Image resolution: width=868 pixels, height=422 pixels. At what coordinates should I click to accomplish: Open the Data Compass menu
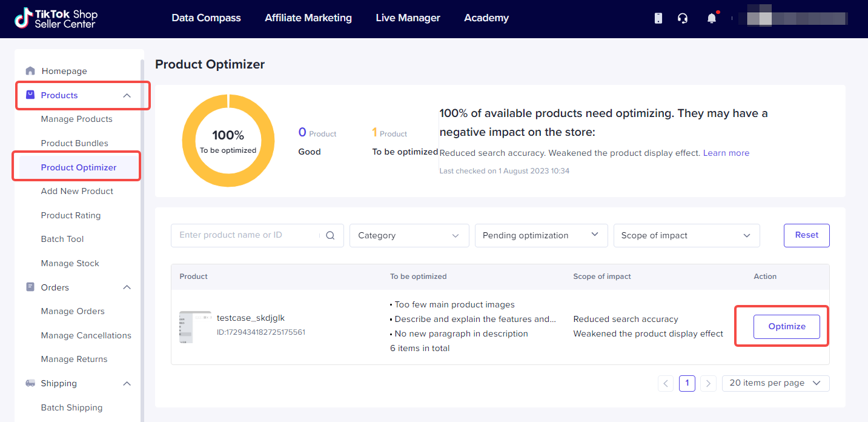tap(206, 18)
